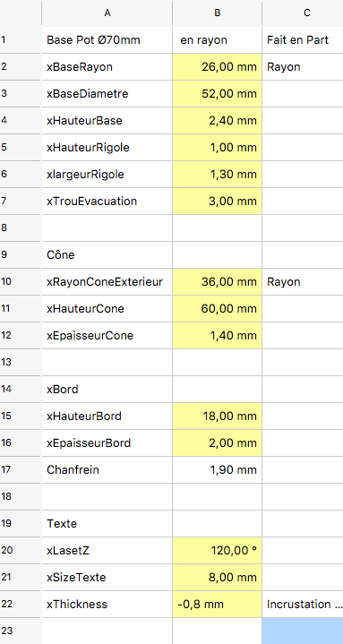Click the blue highlighted cell in row 23
The image size is (343, 644).
point(303,631)
